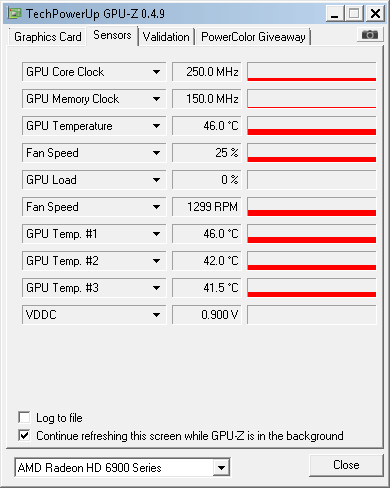The height and width of the screenshot is (488, 390).
Task: Open the GPU Load dropdown arrow
Action: [x=156, y=180]
